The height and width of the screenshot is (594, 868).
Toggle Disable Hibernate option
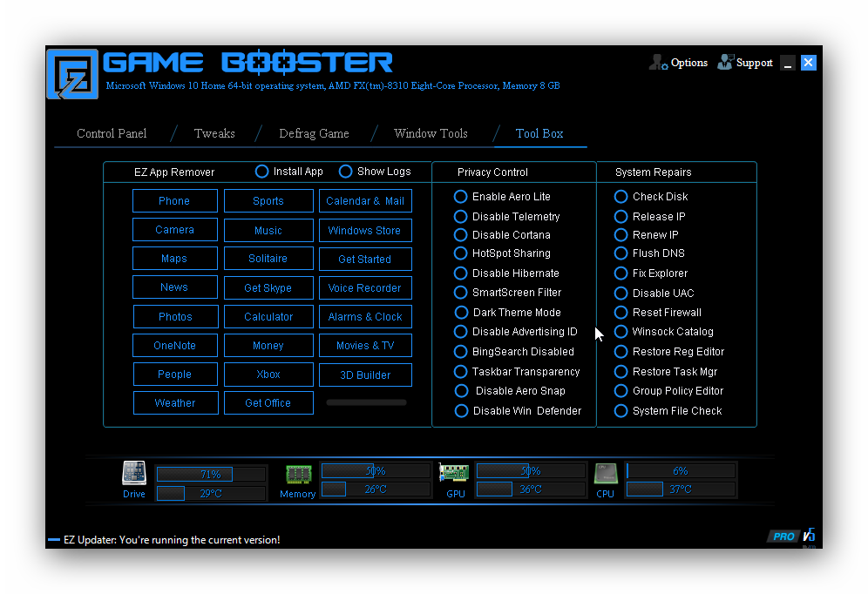[460, 273]
